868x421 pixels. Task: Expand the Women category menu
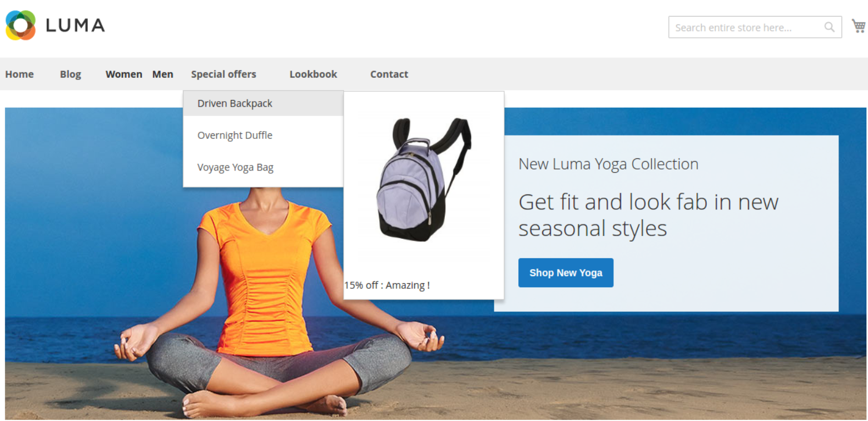coord(124,74)
